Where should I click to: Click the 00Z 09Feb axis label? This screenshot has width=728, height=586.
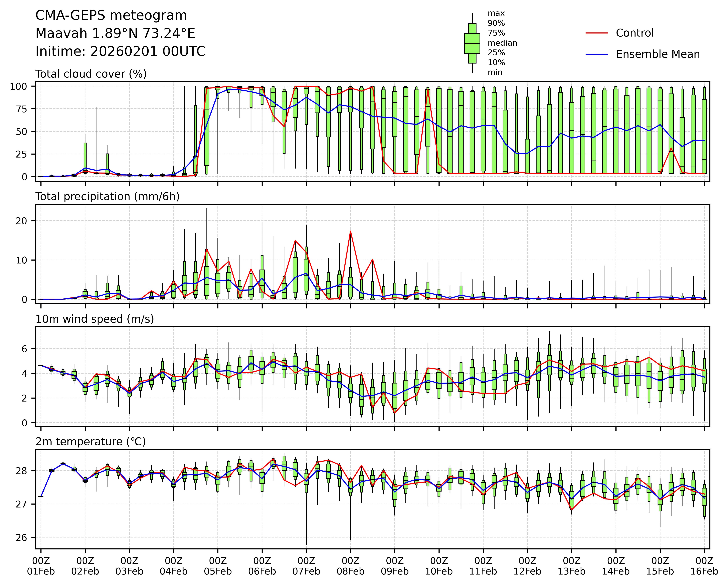click(395, 566)
